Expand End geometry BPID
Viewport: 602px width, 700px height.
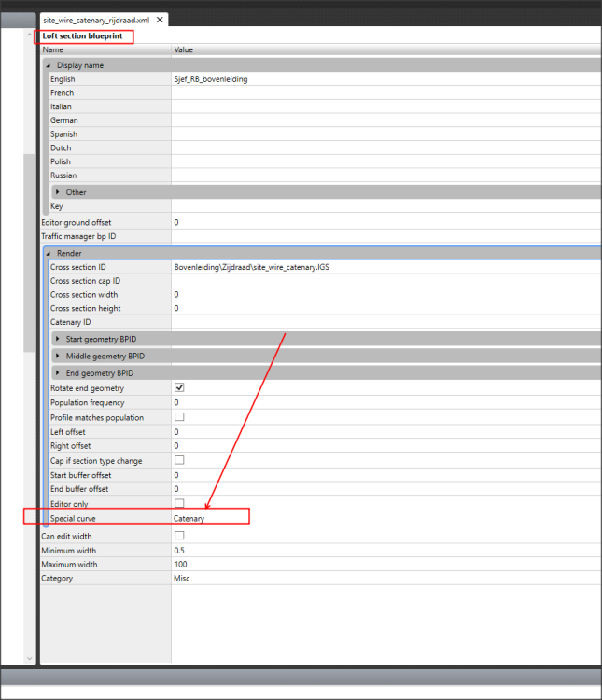(58, 372)
